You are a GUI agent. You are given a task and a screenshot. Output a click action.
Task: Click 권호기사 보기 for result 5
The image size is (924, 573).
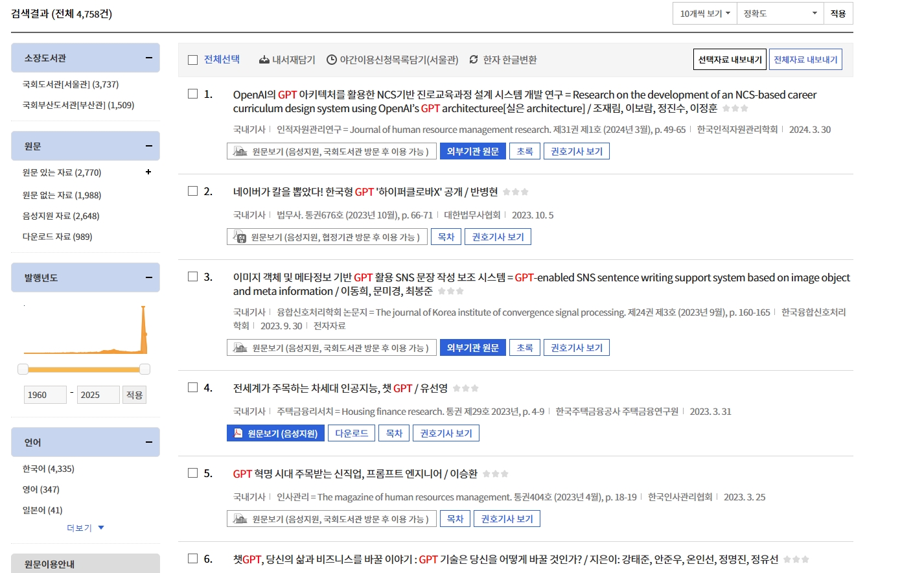click(507, 519)
